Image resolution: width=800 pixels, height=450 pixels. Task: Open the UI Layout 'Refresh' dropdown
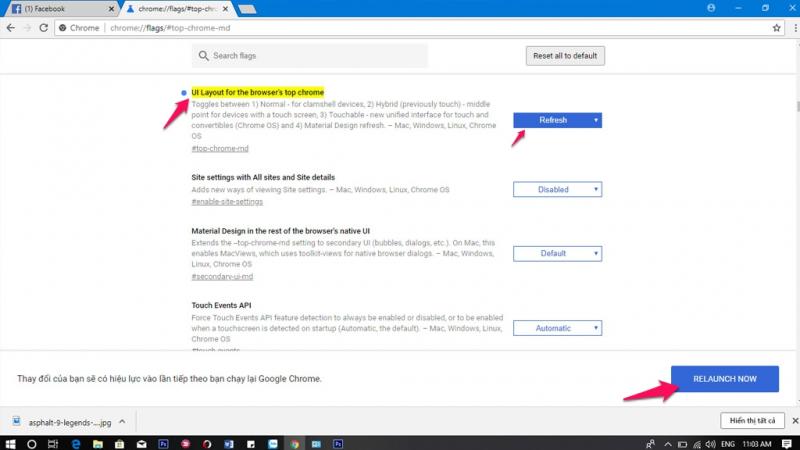click(557, 120)
